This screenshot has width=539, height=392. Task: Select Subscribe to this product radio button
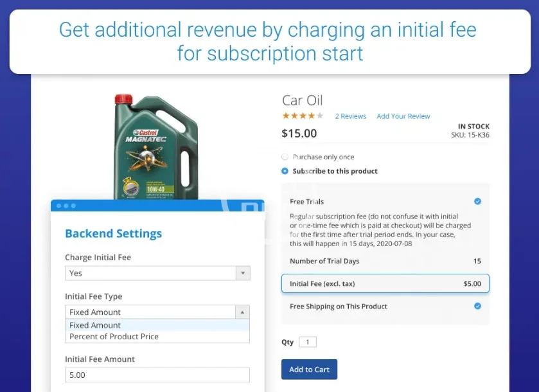click(x=285, y=171)
